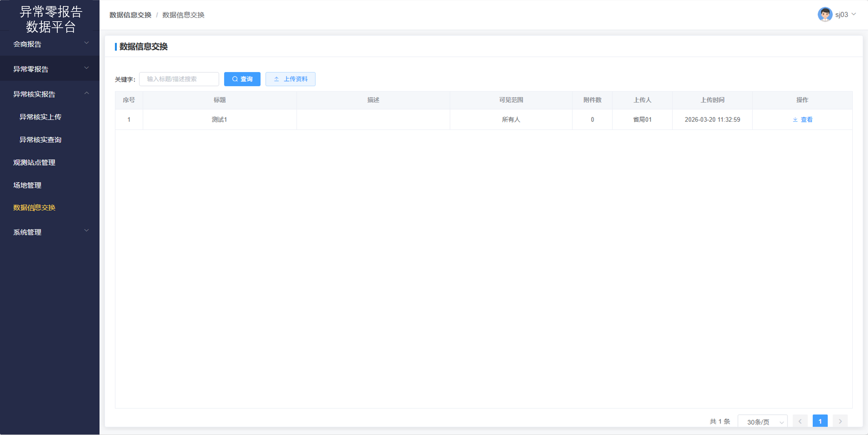Open the sj03 user dropdown arrow

(854, 14)
